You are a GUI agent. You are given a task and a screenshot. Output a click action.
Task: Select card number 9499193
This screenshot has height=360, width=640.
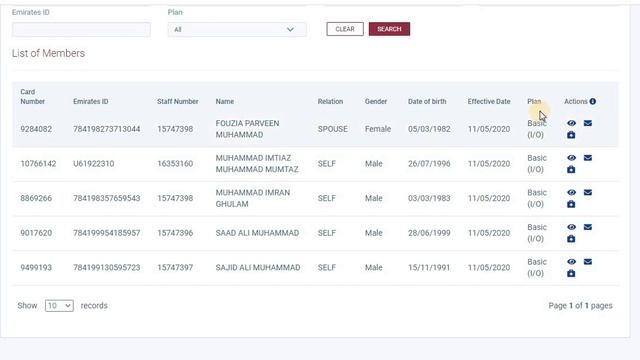click(x=36, y=268)
